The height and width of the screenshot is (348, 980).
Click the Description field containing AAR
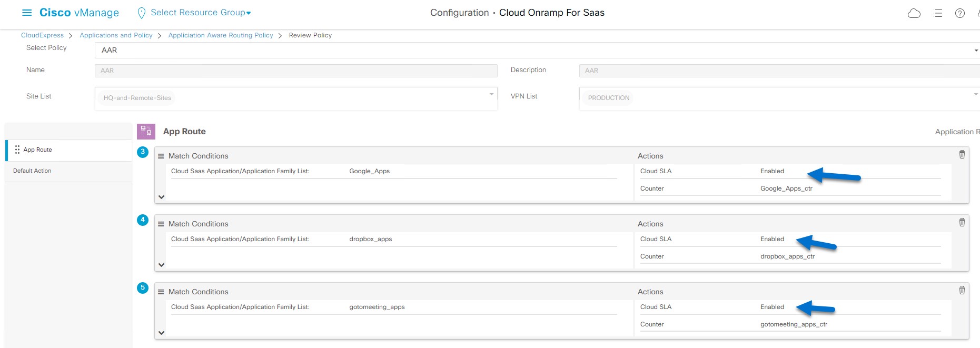[x=779, y=71]
